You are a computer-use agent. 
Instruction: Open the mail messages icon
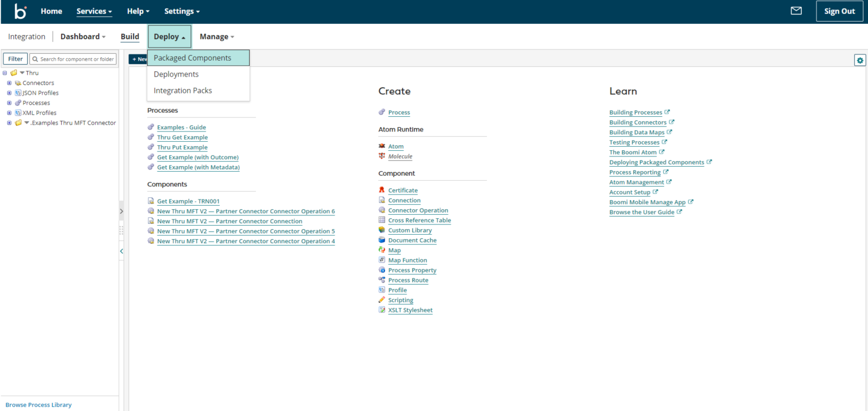coord(796,11)
